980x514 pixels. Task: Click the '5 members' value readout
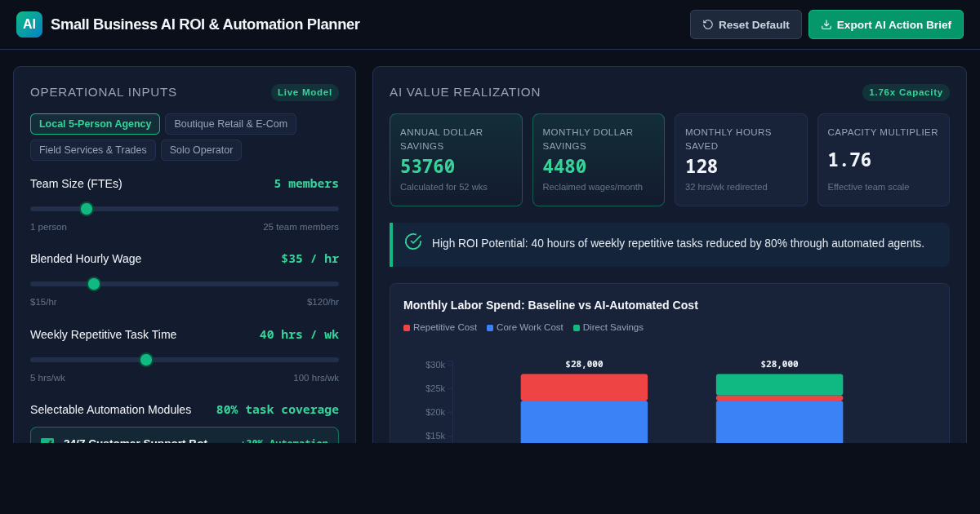coord(306,184)
